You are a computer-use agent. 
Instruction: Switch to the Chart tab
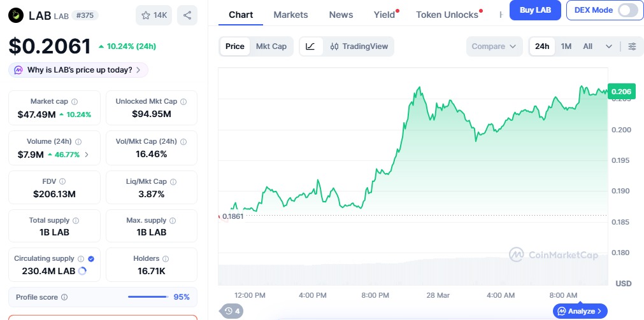[241, 15]
